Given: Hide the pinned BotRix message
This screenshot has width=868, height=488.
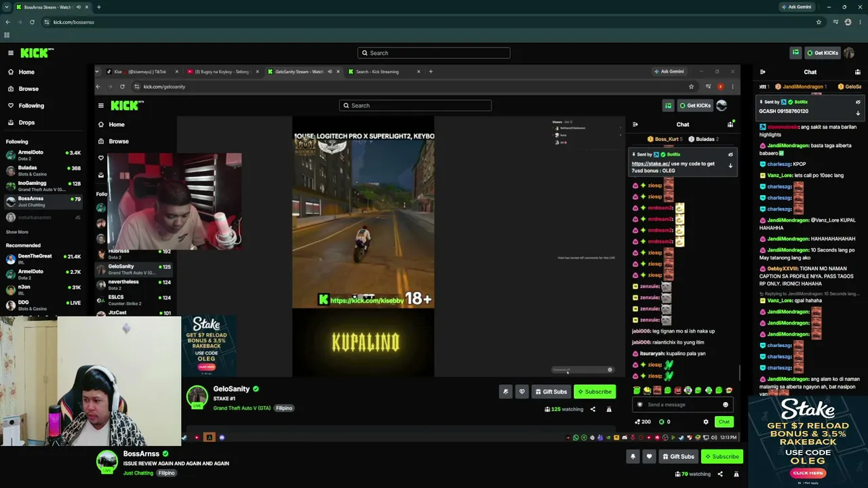Looking at the screenshot, I should tap(858, 102).
